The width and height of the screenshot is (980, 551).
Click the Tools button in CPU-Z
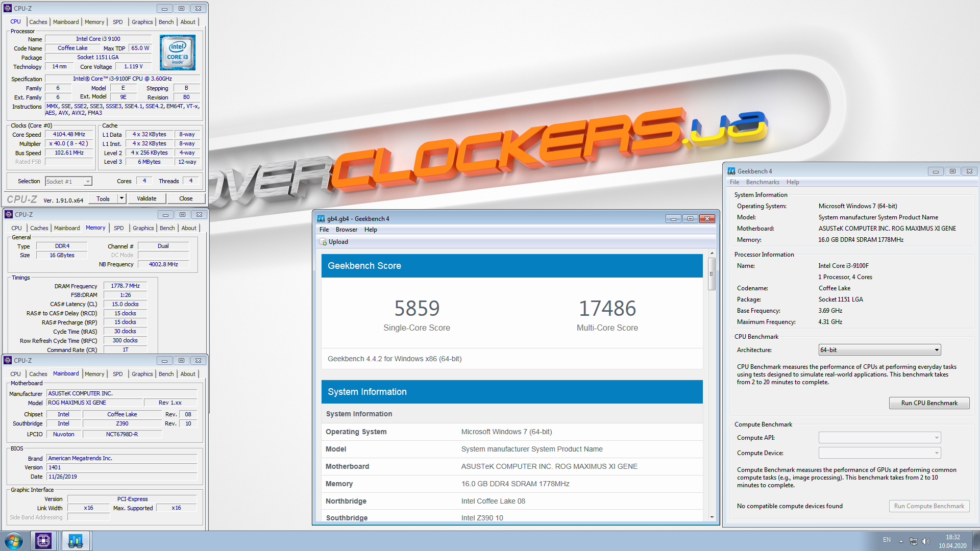click(103, 198)
